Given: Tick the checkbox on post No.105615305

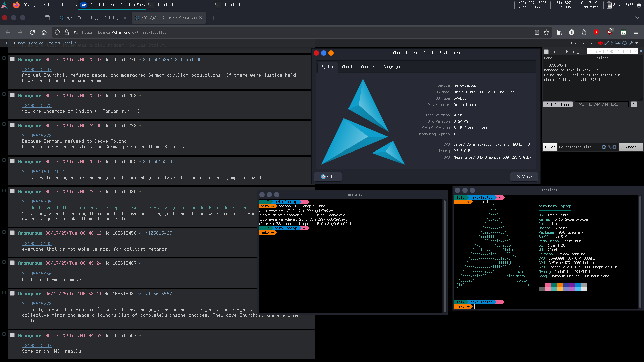Looking at the screenshot, I should point(12,161).
